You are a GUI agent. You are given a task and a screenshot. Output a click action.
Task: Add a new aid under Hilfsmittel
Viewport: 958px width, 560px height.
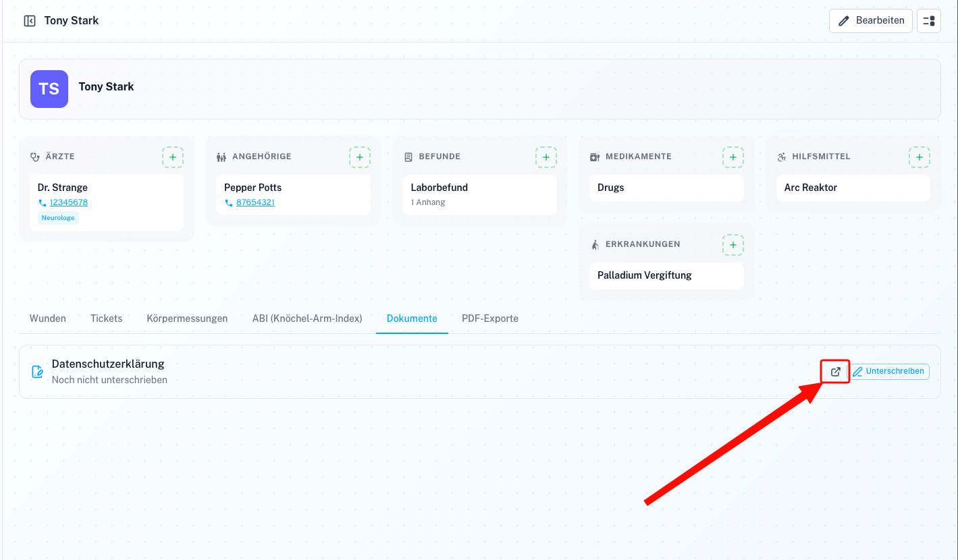tap(920, 157)
